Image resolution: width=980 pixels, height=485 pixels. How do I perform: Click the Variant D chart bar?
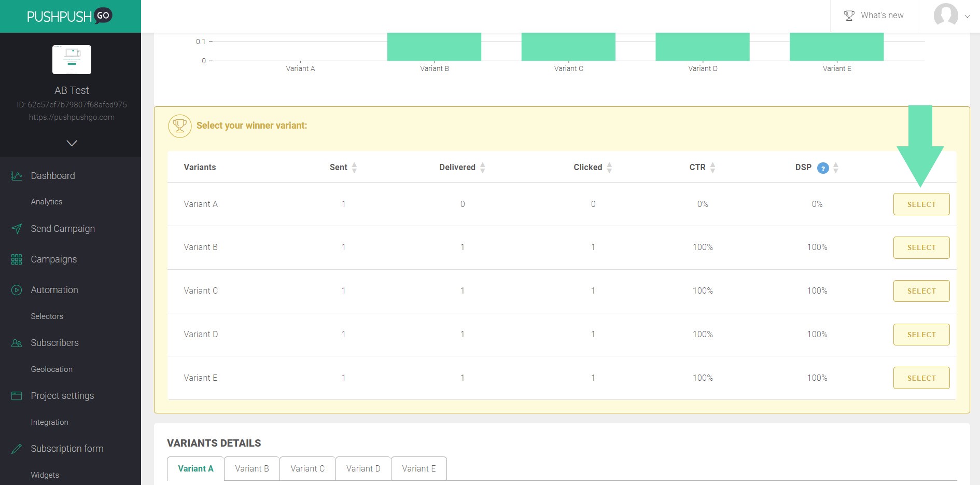tap(703, 47)
